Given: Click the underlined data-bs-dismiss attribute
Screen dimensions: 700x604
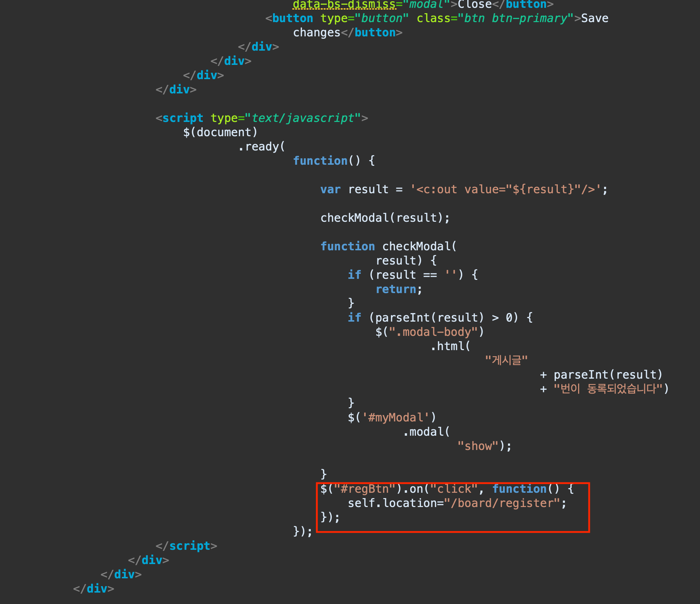Looking at the screenshot, I should pos(344,4).
